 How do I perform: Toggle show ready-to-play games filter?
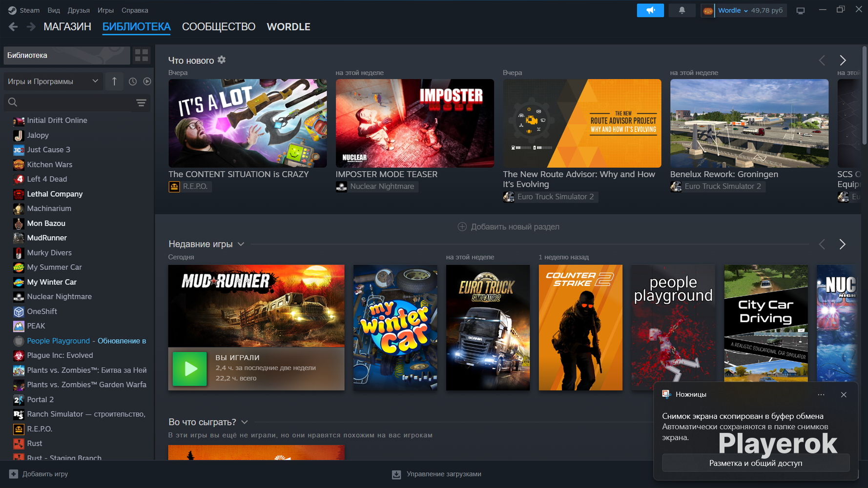(147, 81)
